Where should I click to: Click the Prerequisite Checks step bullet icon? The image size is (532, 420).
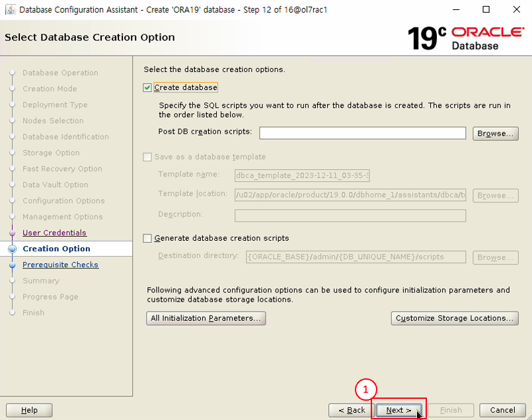(12, 265)
